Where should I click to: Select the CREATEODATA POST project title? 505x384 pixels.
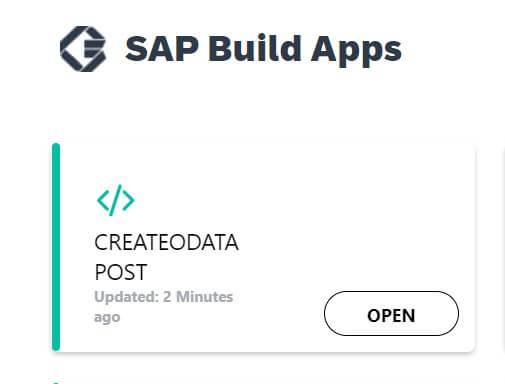166,257
